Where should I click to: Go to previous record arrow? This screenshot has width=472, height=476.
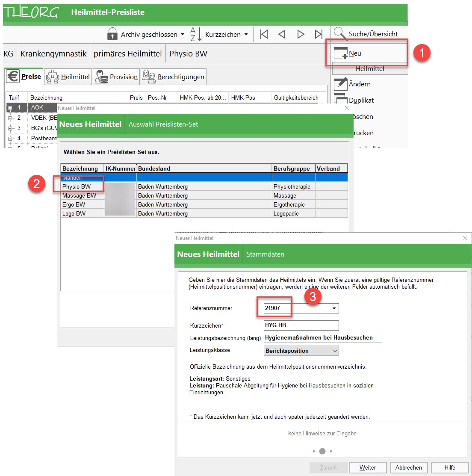click(x=282, y=34)
